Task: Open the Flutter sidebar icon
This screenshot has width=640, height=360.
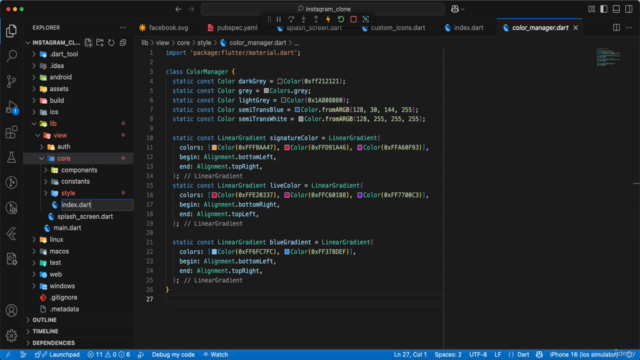Action: [11, 233]
